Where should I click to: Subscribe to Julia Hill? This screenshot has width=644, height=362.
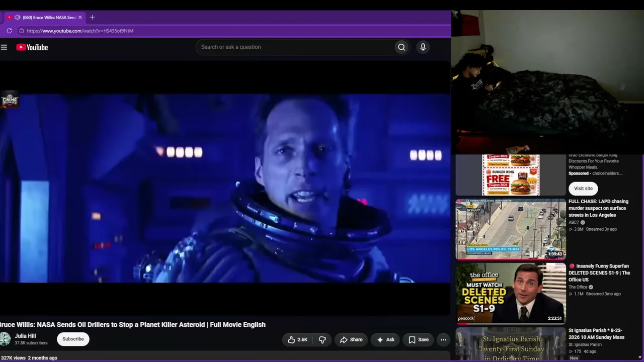click(73, 339)
